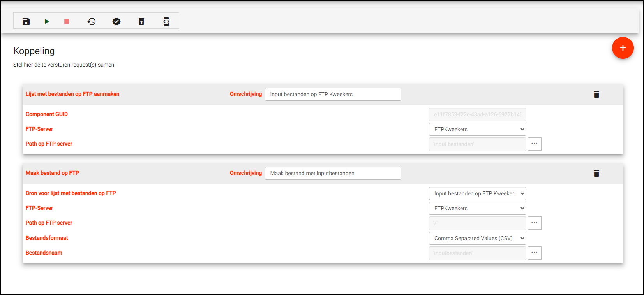Viewport: 644px width, 295px height.
Task: Click the red stop icon
Action: [67, 21]
